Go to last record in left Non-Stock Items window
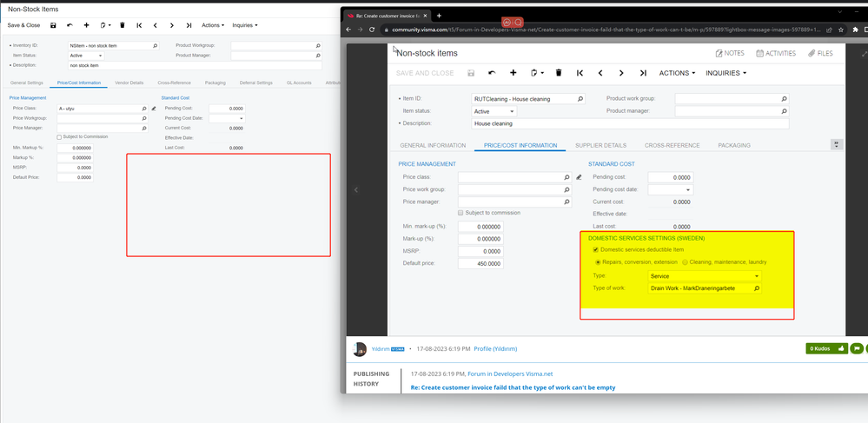The width and height of the screenshot is (868, 423). [x=189, y=25]
